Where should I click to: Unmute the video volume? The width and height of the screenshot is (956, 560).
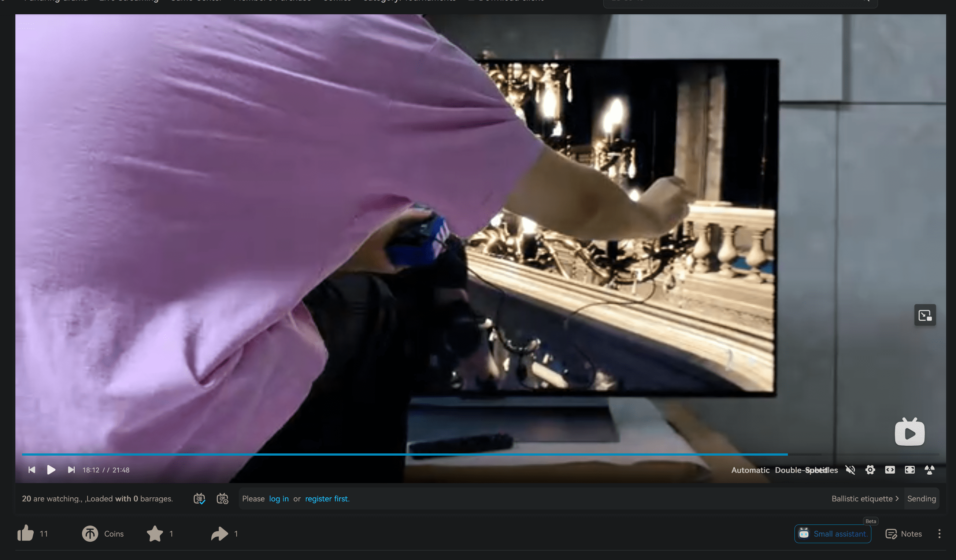(850, 470)
